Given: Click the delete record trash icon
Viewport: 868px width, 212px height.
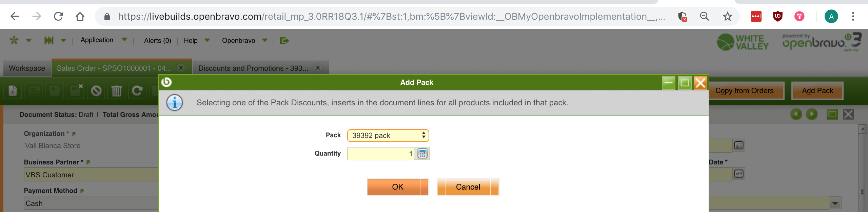Looking at the screenshot, I should pyautogui.click(x=116, y=91).
